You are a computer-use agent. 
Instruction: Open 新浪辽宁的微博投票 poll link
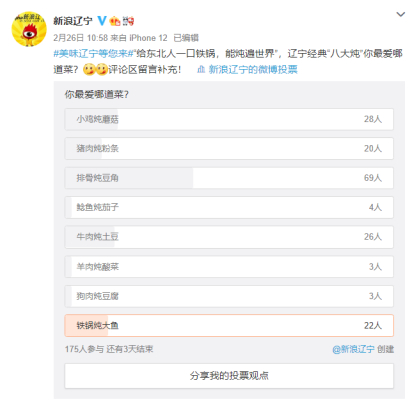click(253, 70)
